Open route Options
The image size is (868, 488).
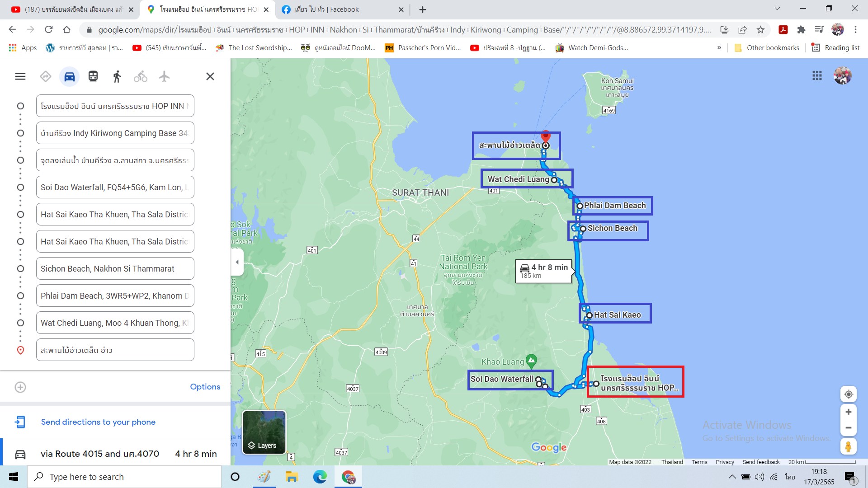click(205, 387)
